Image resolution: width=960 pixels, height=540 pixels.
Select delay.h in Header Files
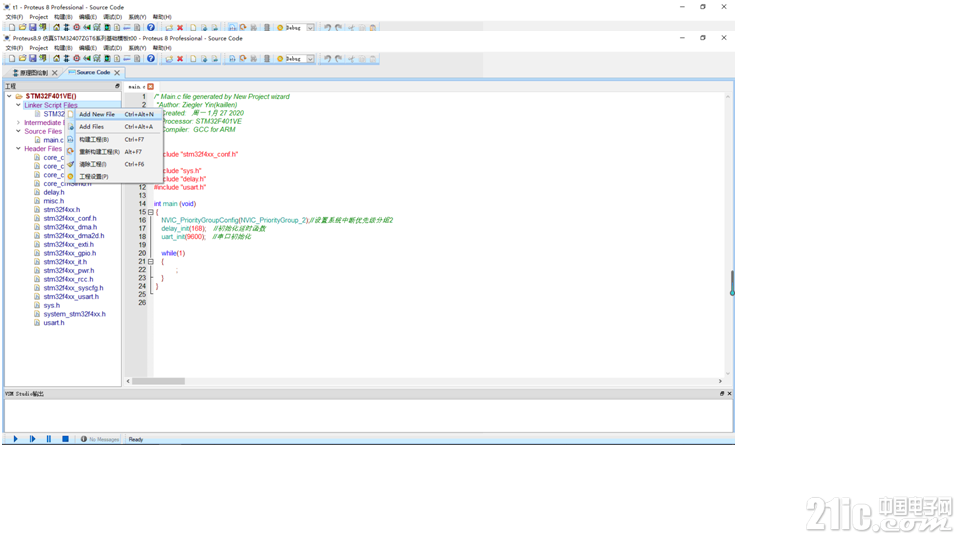tap(54, 192)
